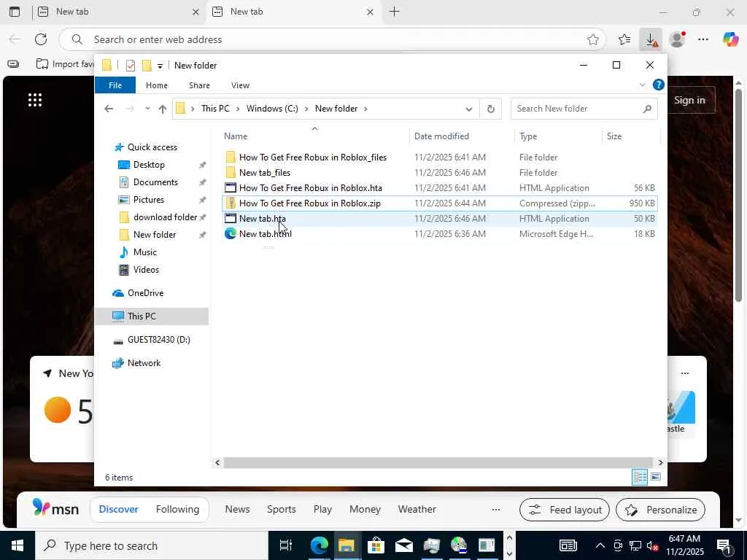The image size is (747, 560).
Task: Open the Edge tab actions menu icon
Action: pyautogui.click(x=15, y=12)
